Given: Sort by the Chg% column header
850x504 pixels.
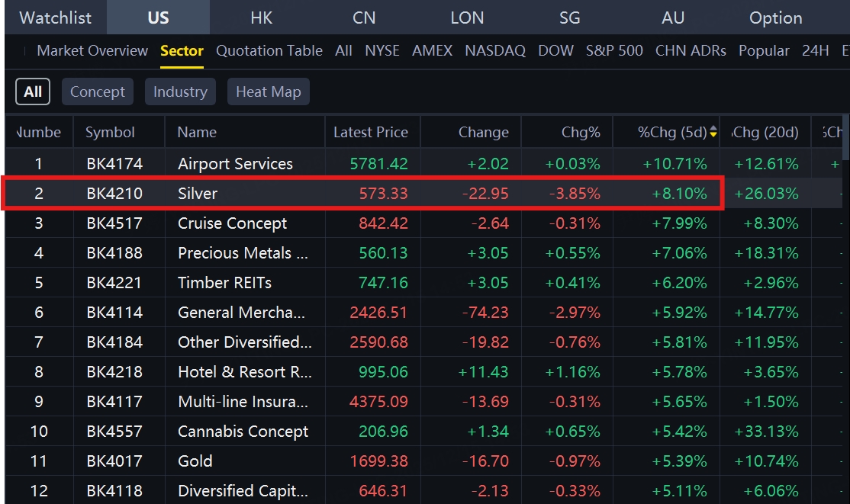Looking at the screenshot, I should click(581, 133).
